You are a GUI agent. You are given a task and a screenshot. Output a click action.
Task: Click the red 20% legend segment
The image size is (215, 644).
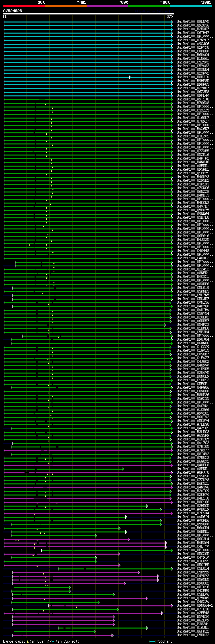coord(24,6)
